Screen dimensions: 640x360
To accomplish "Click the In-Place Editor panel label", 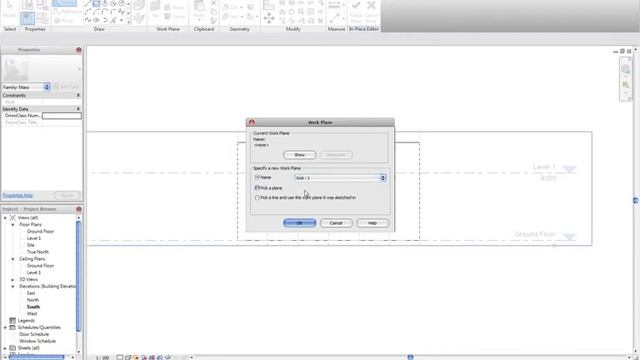I will click(364, 29).
